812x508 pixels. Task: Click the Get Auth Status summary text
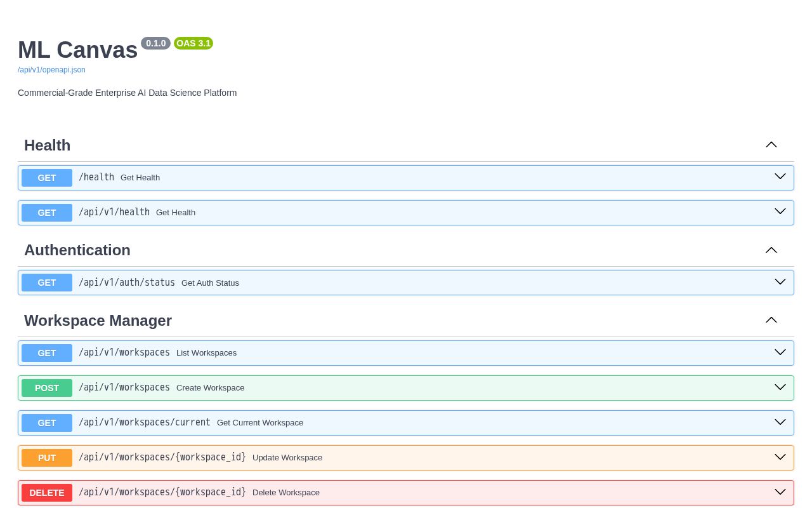(210, 283)
